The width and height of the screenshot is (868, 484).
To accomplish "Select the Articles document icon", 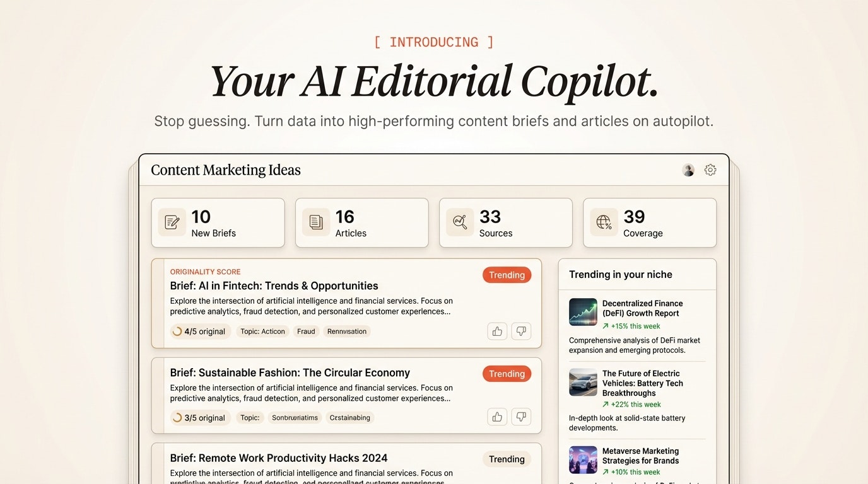I will (315, 222).
